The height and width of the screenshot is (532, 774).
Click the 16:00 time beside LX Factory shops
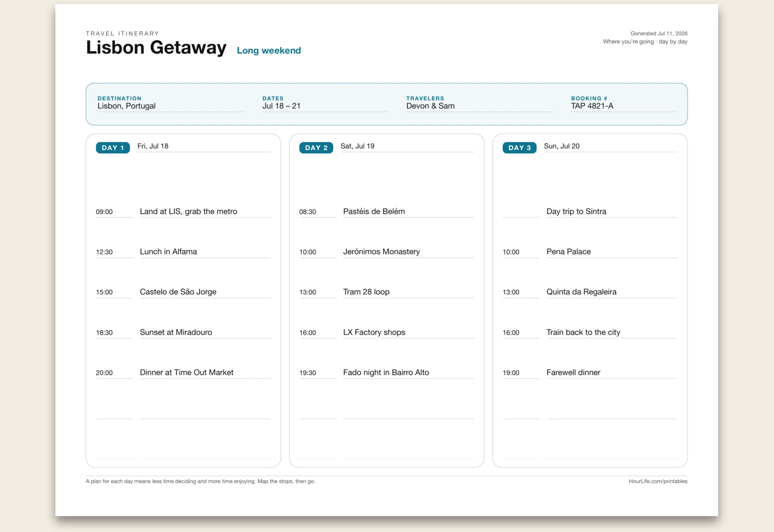pyautogui.click(x=308, y=333)
